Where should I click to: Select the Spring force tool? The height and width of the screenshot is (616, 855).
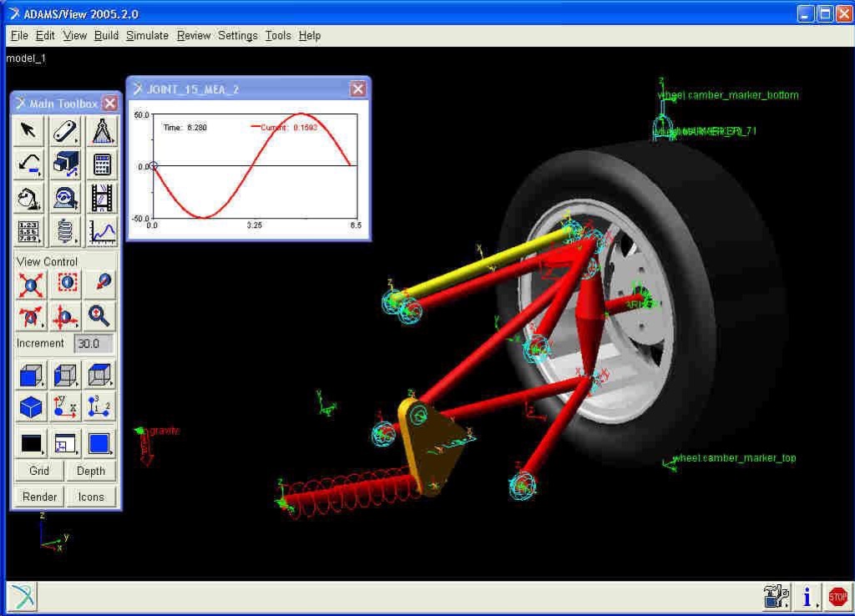pos(65,232)
